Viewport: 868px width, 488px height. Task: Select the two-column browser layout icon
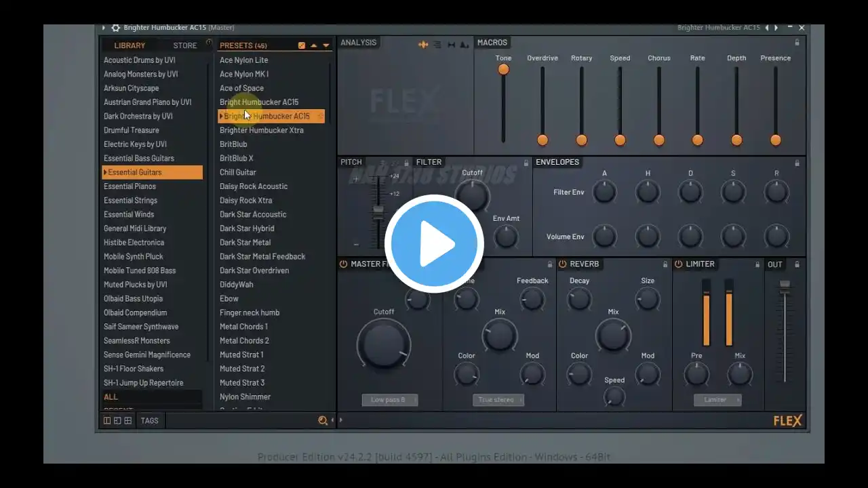click(x=117, y=421)
